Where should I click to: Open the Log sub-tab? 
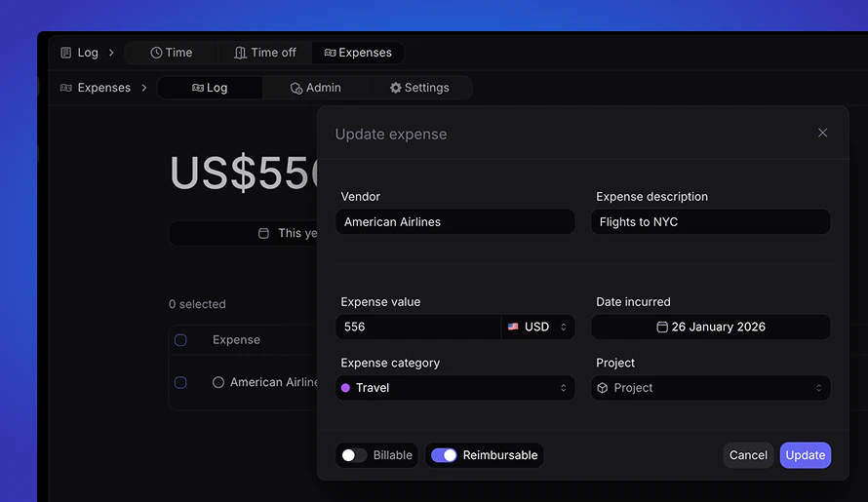(x=210, y=88)
